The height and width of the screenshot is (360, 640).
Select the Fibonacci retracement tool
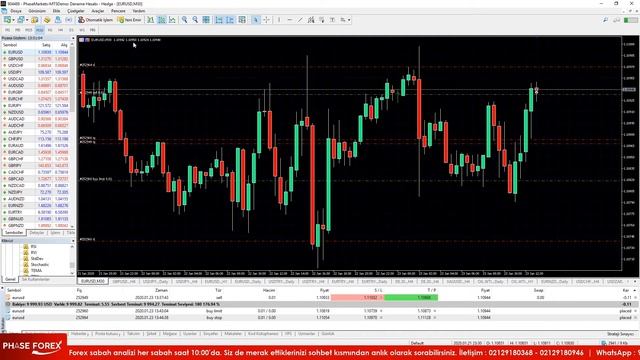(322, 20)
